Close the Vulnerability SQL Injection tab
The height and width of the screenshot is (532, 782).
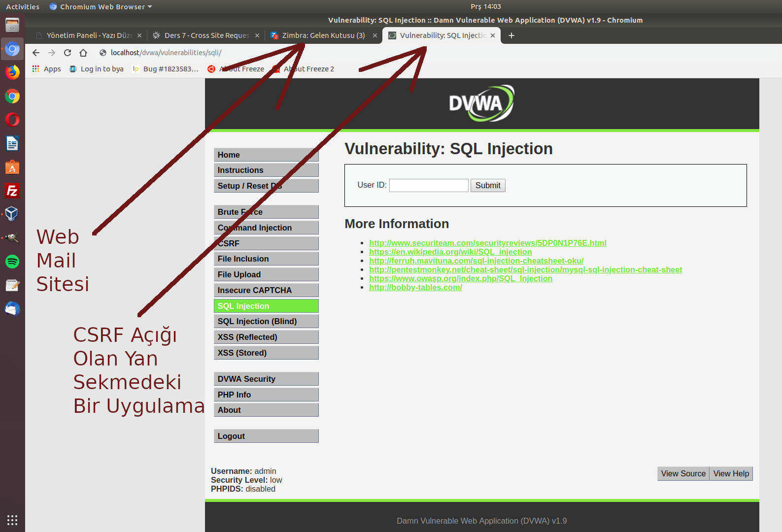click(x=493, y=35)
